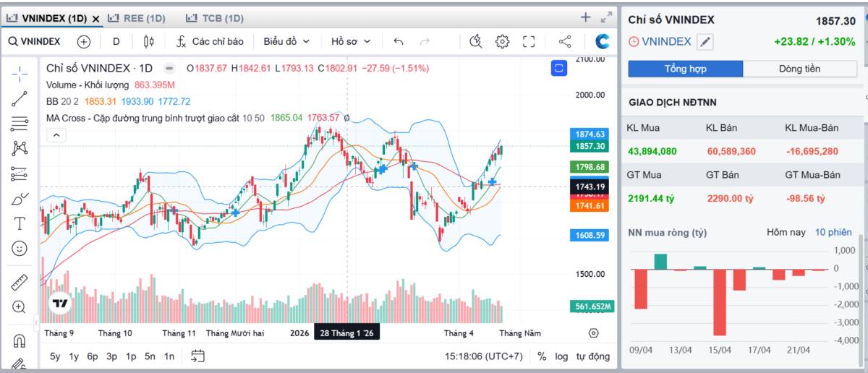The image size is (868, 373).
Task: Collapse the indicator legend chevron
Action: coord(56,134)
